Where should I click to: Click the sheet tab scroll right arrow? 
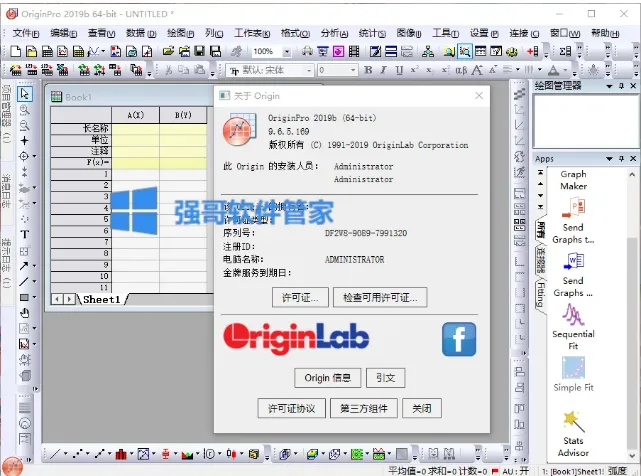(x=69, y=299)
